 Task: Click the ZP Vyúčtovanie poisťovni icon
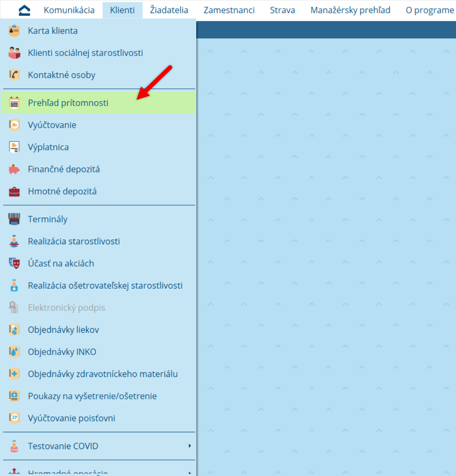pos(14,418)
